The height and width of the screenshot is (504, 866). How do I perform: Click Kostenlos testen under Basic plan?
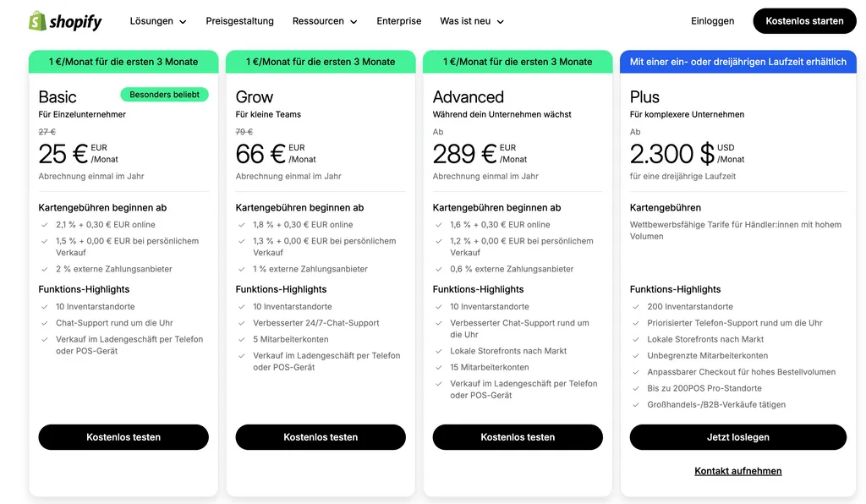coord(123,437)
